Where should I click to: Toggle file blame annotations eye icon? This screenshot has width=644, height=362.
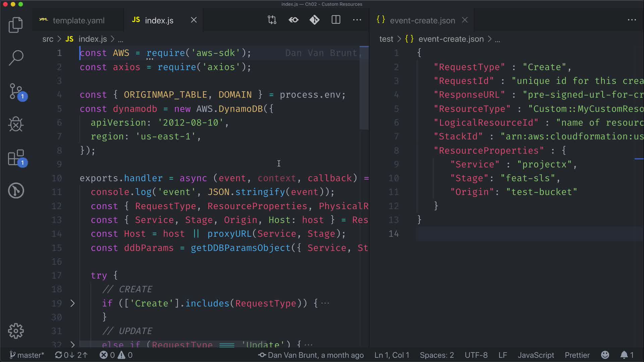293,20
